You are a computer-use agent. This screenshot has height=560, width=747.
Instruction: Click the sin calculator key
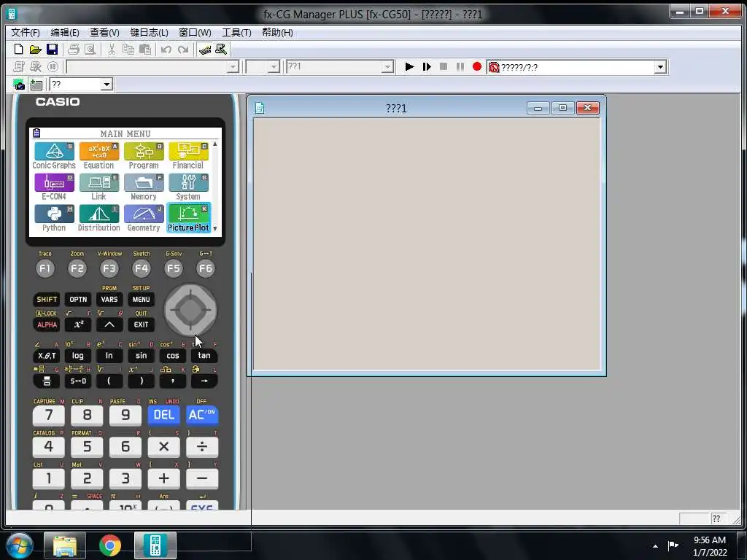click(x=141, y=356)
